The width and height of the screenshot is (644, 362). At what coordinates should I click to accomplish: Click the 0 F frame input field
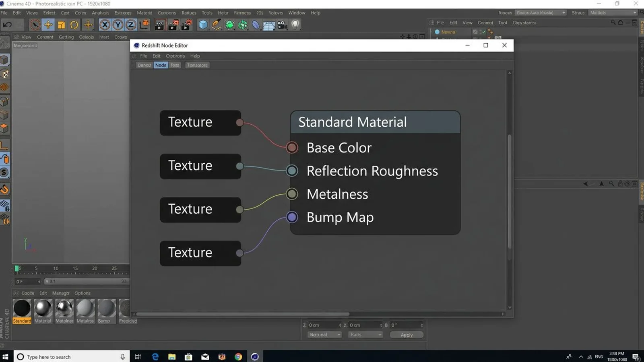pos(27,282)
